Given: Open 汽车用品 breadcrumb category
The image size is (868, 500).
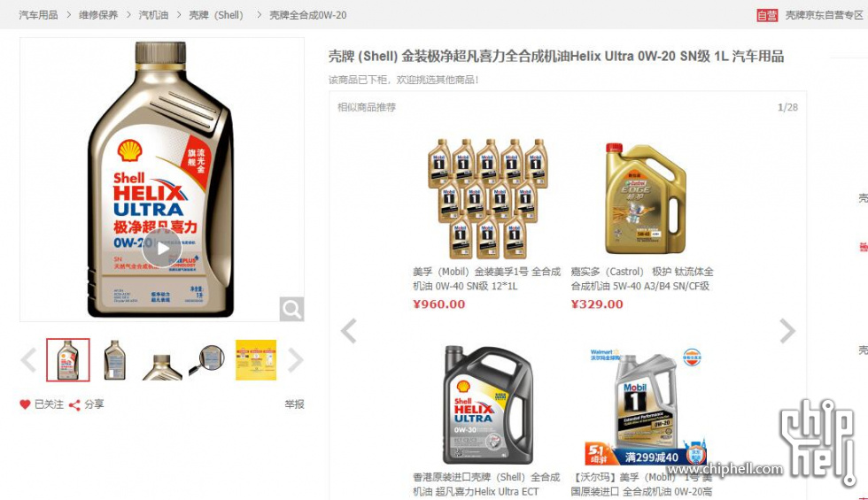Looking at the screenshot, I should coord(38,15).
